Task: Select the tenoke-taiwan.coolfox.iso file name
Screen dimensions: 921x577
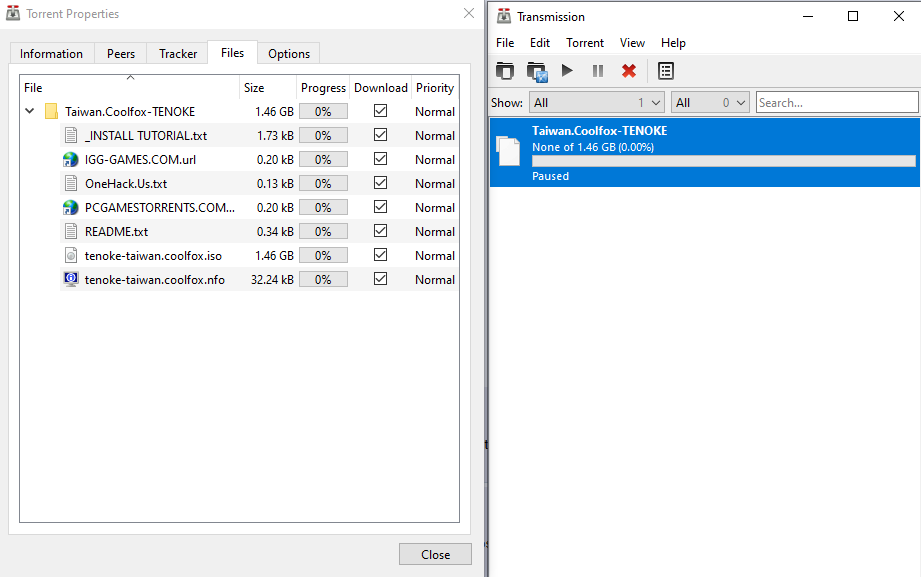Action: [x=153, y=256]
